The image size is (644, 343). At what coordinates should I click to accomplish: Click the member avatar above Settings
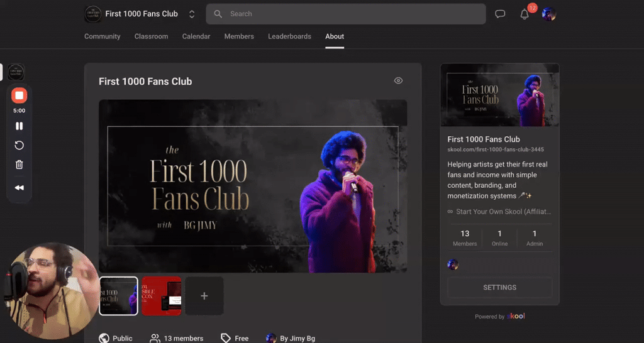453,264
